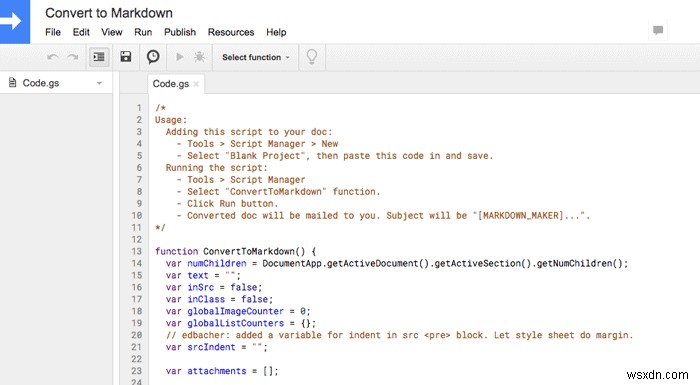Click the 'var numChildren' code line
Screen dimensions: 700x385
point(396,263)
